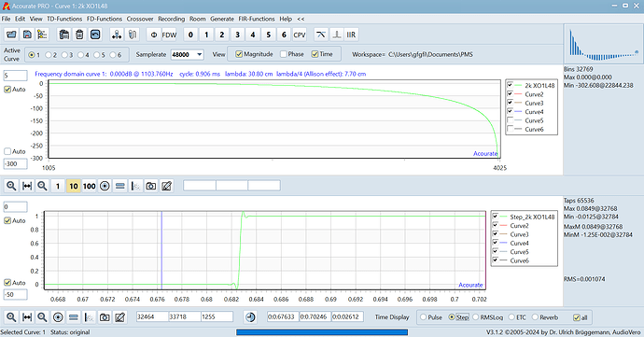Open the Generate menu

(222, 19)
